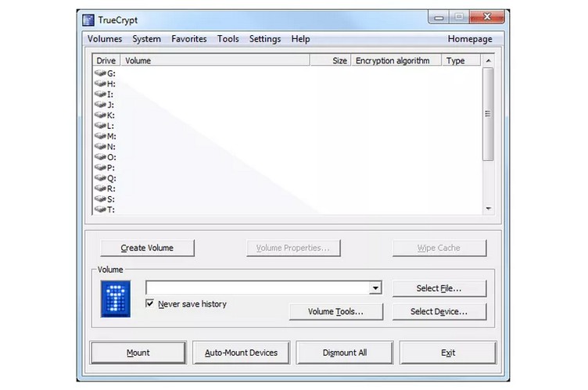The image size is (588, 390).
Task: Select the Q: drive letter text
Action: point(112,178)
